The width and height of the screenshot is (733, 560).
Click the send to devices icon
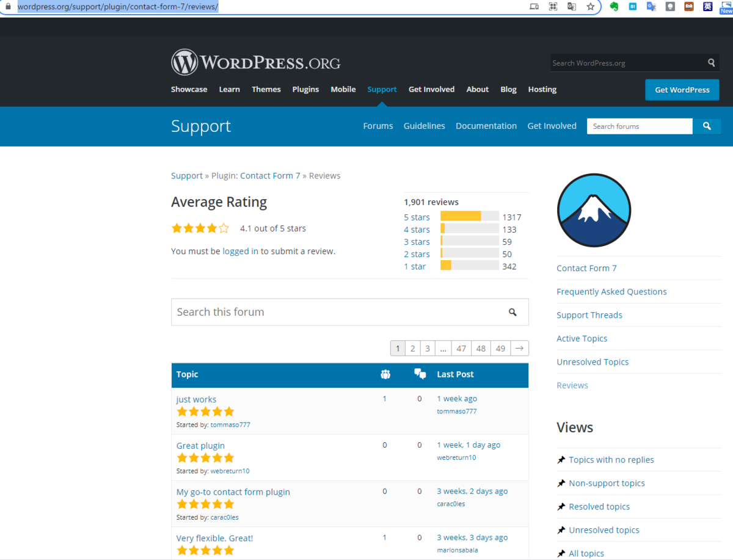(534, 7)
